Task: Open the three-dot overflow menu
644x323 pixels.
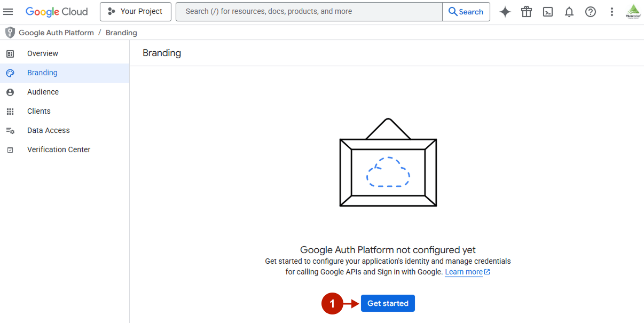Action: click(611, 11)
